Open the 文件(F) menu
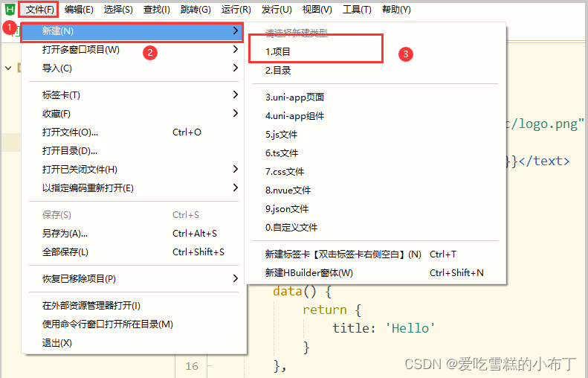This screenshot has height=378, width=588. click(39, 10)
